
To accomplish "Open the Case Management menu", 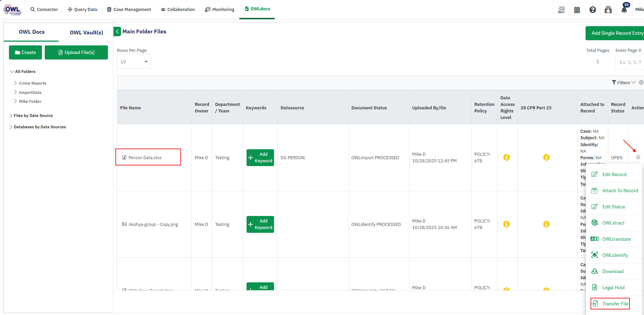I will (129, 10).
